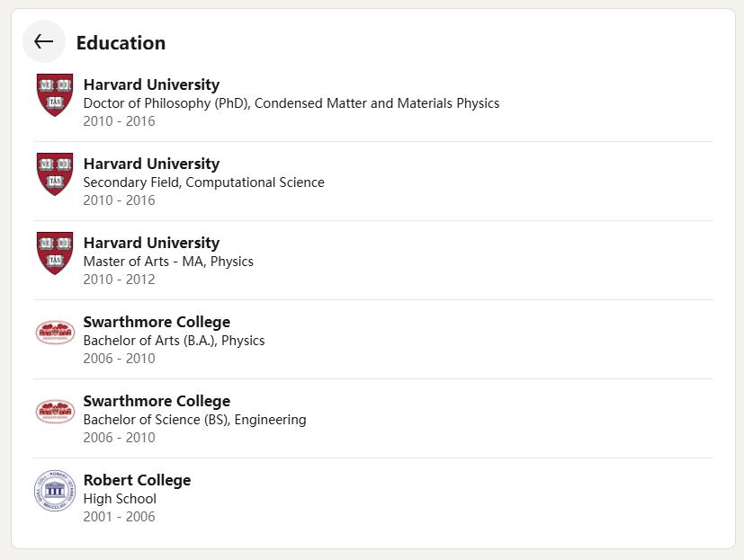744x560 pixels.
Task: Open Swarthmore College title above Bachelor of Science
Action: click(157, 401)
